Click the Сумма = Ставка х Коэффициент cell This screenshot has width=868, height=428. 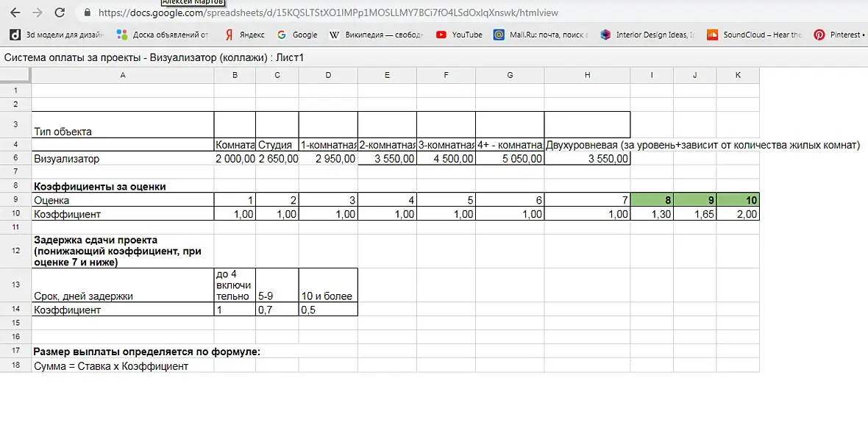[x=122, y=365]
